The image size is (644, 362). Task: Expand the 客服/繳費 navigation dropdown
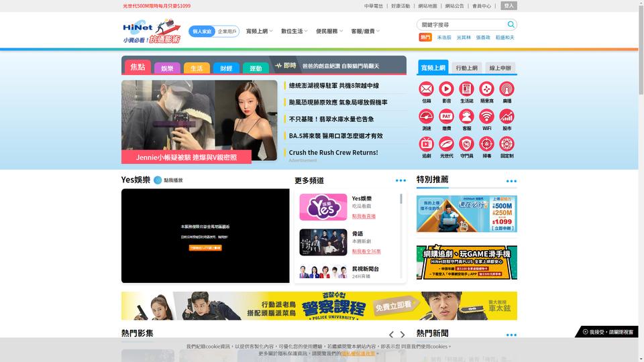pos(365,32)
